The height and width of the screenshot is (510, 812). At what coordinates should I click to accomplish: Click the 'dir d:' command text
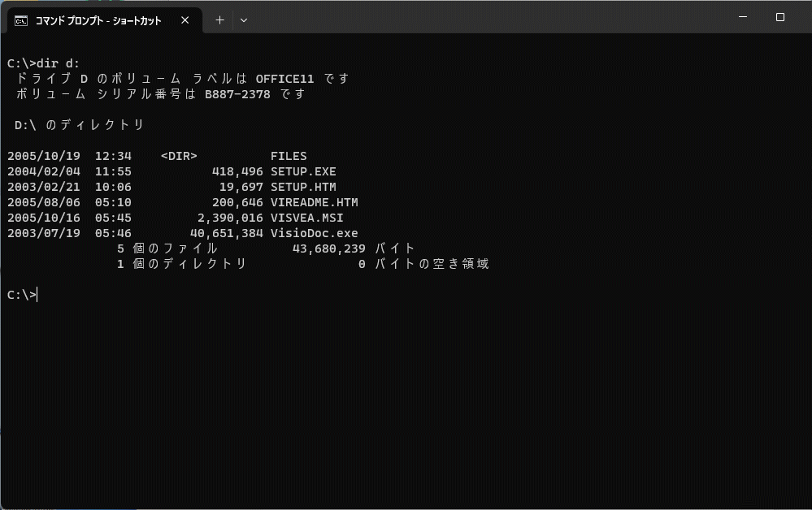pyautogui.click(x=58, y=63)
